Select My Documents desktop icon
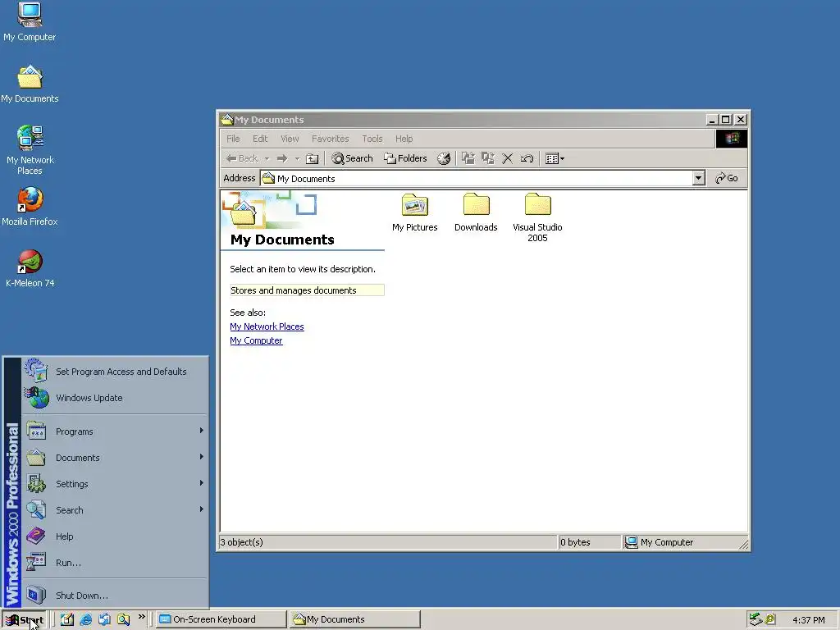 click(x=30, y=84)
